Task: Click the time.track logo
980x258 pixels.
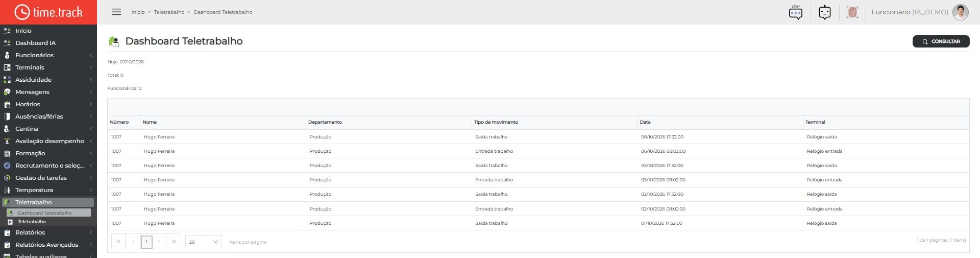Action: 48,12
